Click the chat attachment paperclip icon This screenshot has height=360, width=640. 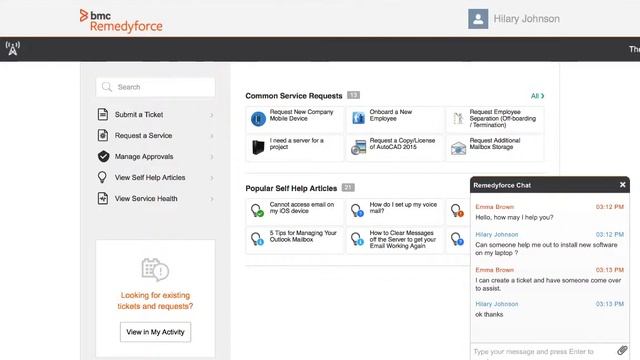622,350
